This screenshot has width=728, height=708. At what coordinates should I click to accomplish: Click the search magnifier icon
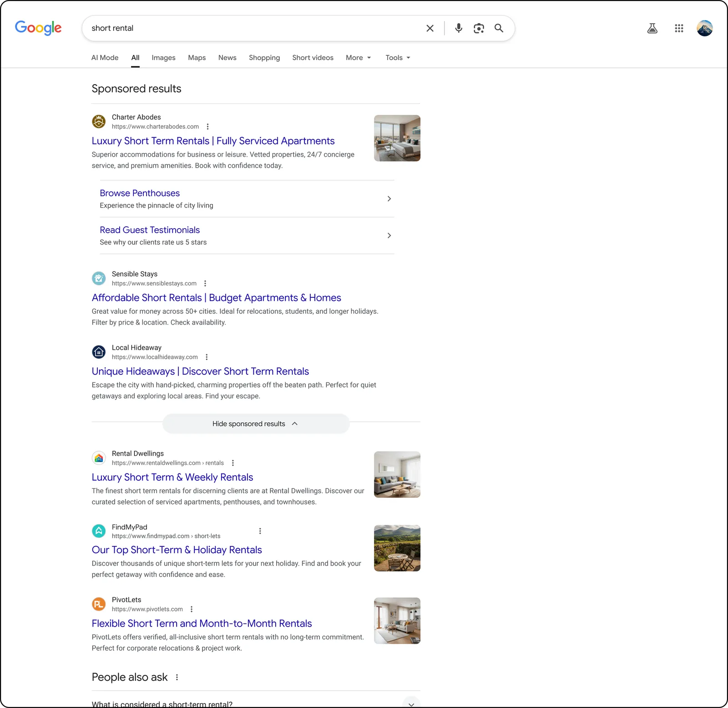pos(499,28)
